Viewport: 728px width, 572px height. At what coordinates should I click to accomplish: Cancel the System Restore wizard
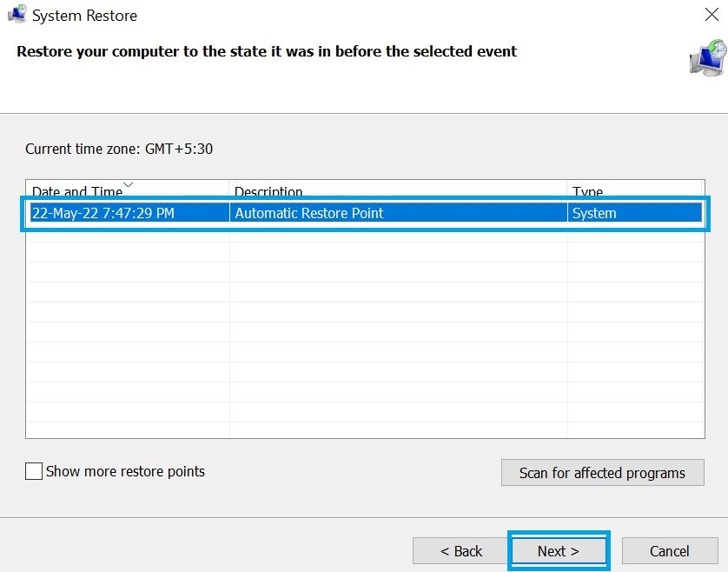[x=670, y=550]
